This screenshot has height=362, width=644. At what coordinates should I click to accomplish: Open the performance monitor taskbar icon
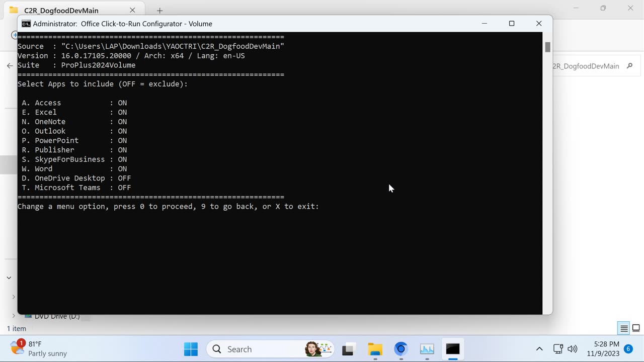427,349
